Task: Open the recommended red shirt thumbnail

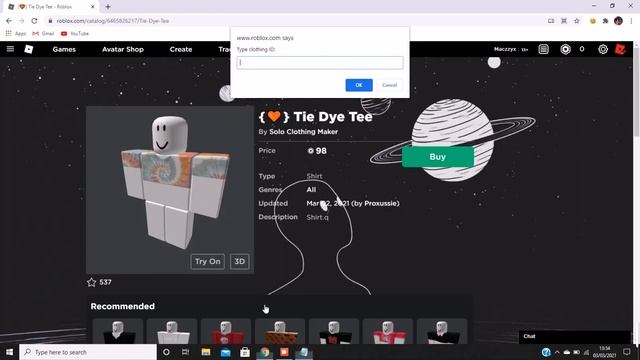Action: coord(226,331)
